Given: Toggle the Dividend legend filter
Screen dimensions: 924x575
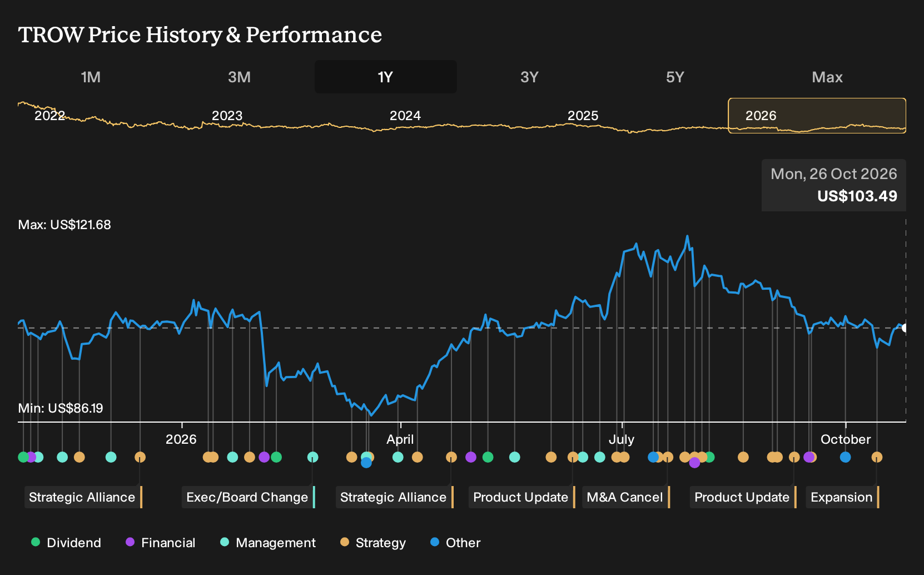Looking at the screenshot, I should pos(66,543).
